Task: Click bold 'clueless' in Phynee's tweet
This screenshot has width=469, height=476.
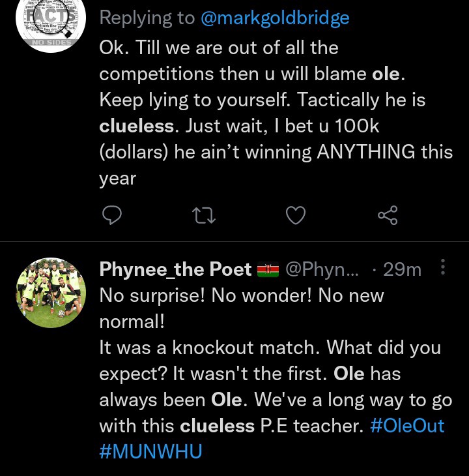Action: tap(217, 426)
